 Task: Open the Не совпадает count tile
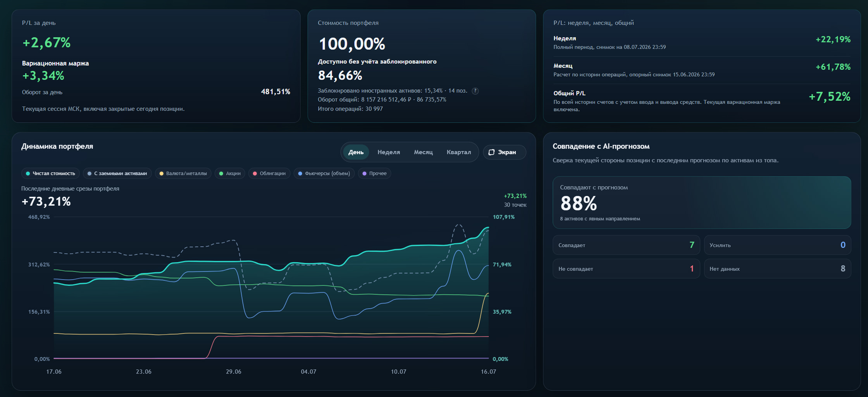pyautogui.click(x=626, y=269)
